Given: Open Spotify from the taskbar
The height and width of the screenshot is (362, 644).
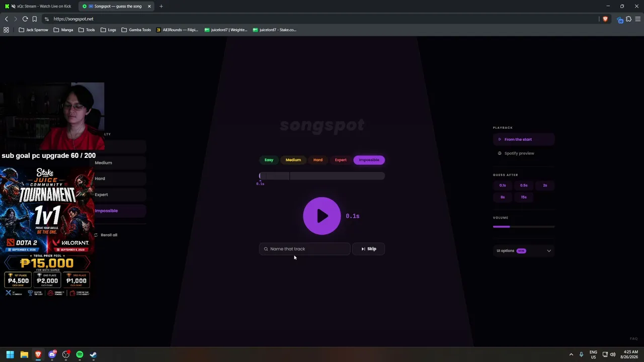Looking at the screenshot, I should (79, 354).
